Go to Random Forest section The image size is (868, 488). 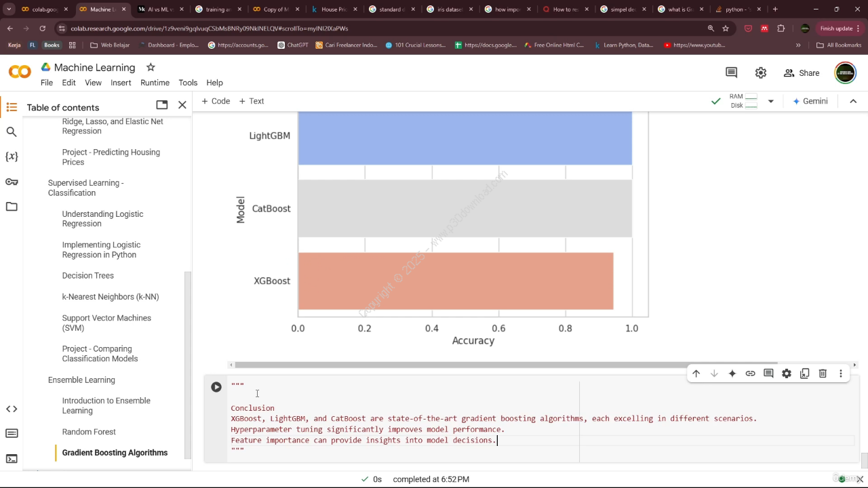(89, 432)
